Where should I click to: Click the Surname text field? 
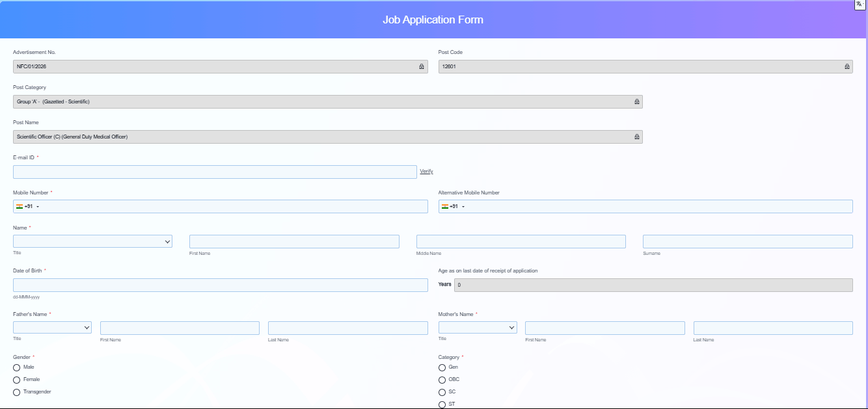tap(747, 242)
